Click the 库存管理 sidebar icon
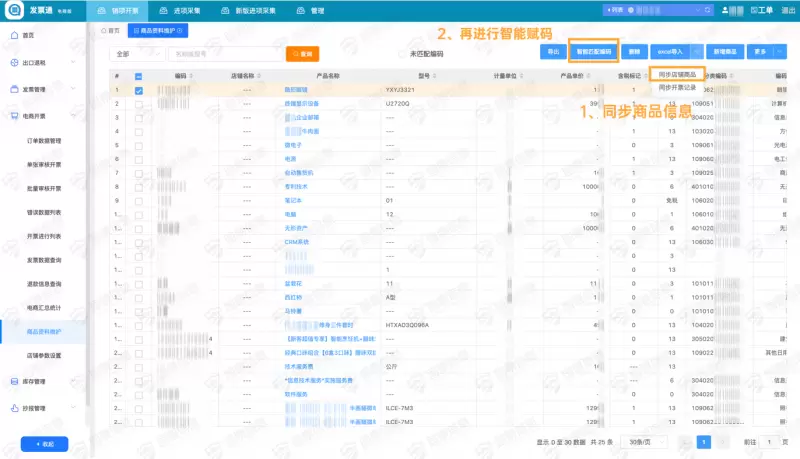 (13, 382)
